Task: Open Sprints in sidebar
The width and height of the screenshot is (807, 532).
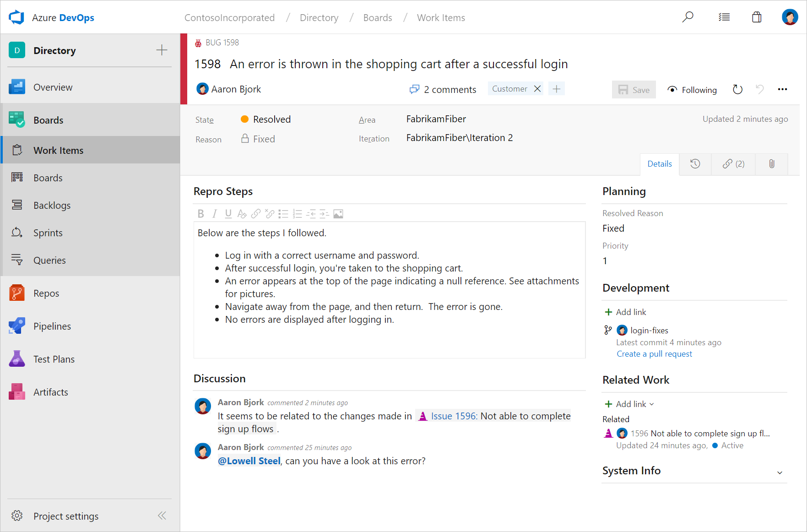Action: pos(90,233)
